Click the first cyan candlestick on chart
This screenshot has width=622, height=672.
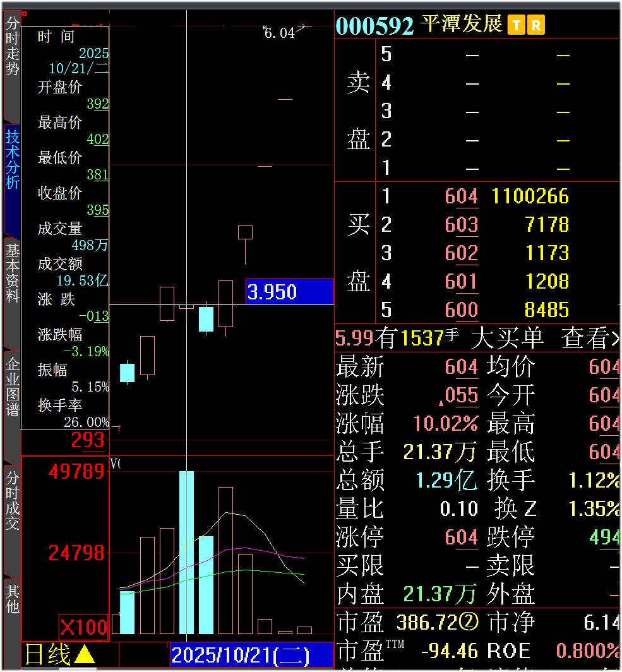(127, 373)
